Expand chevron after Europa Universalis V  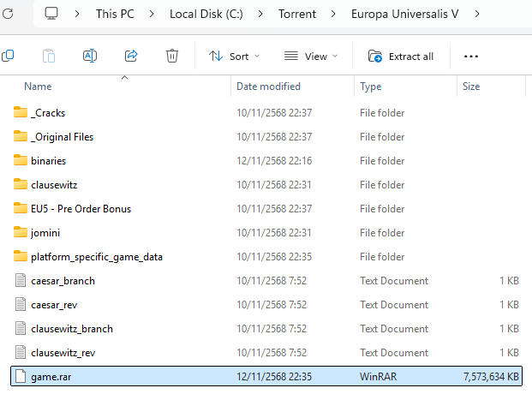click(x=477, y=14)
